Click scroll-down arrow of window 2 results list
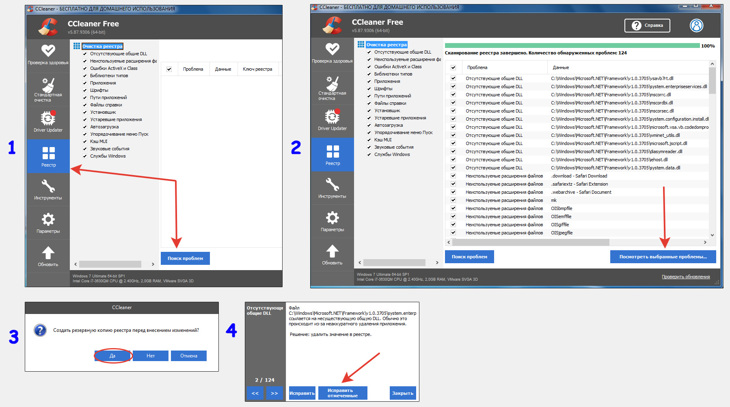Viewport: 730px width, 407px height. tap(712, 235)
